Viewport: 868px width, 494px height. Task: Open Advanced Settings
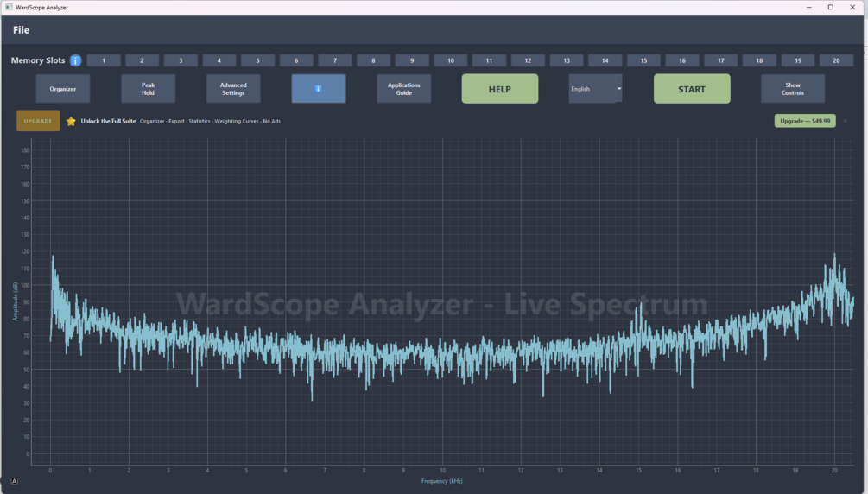(x=233, y=89)
